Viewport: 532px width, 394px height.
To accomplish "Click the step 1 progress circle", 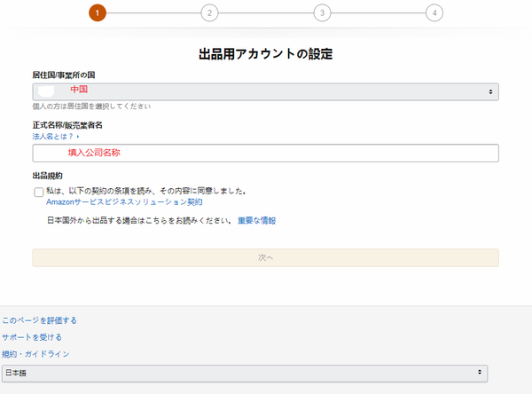I will click(98, 12).
